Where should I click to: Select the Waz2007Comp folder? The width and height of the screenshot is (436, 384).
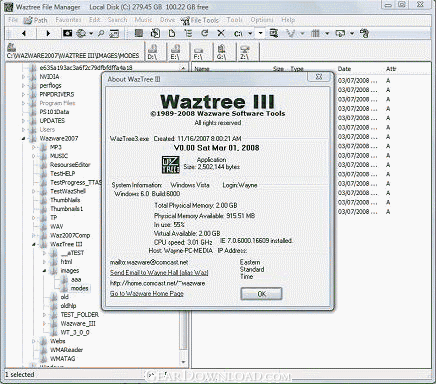point(70,235)
